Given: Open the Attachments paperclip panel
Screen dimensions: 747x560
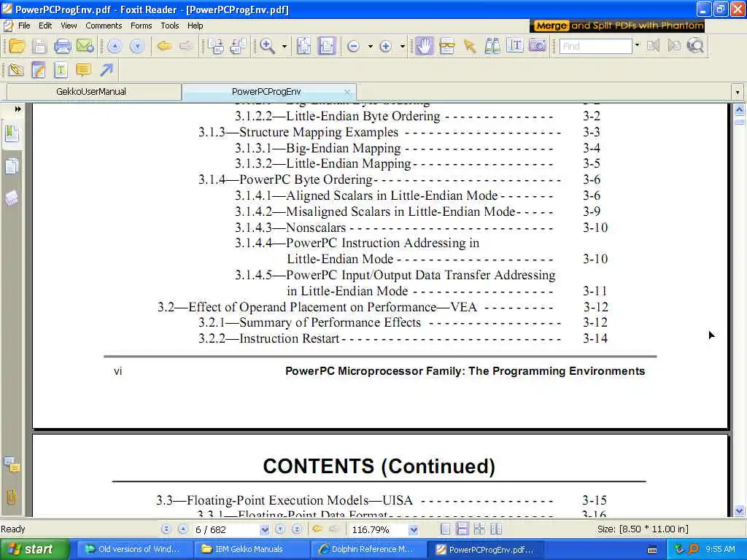Looking at the screenshot, I should pos(11,497).
